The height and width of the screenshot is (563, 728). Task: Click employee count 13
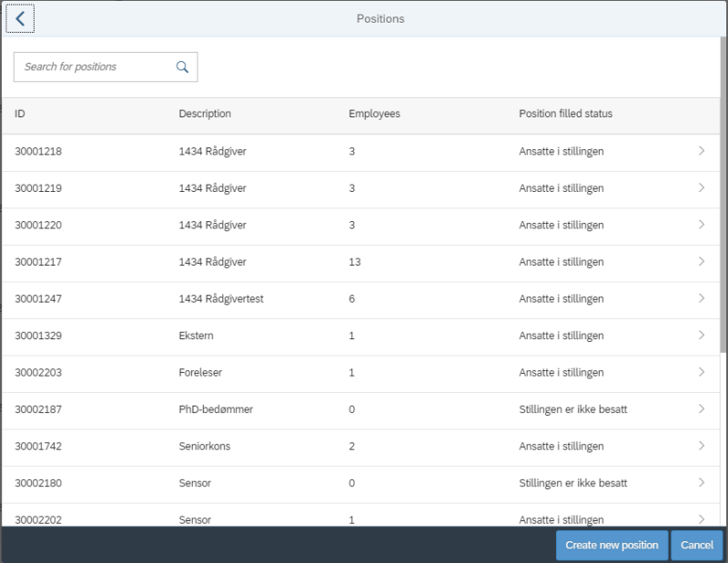[x=355, y=262]
